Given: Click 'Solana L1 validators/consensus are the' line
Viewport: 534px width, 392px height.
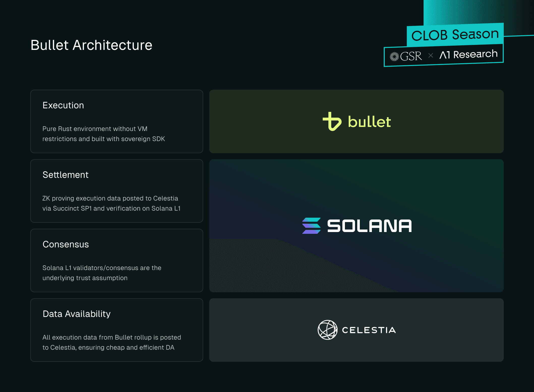Looking at the screenshot, I should click(x=102, y=268).
